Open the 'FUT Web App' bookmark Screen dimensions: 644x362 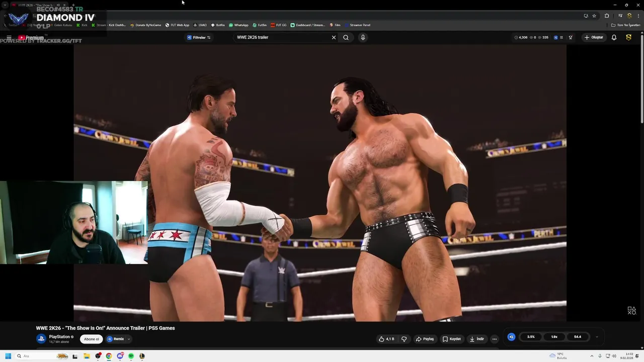coord(177,25)
